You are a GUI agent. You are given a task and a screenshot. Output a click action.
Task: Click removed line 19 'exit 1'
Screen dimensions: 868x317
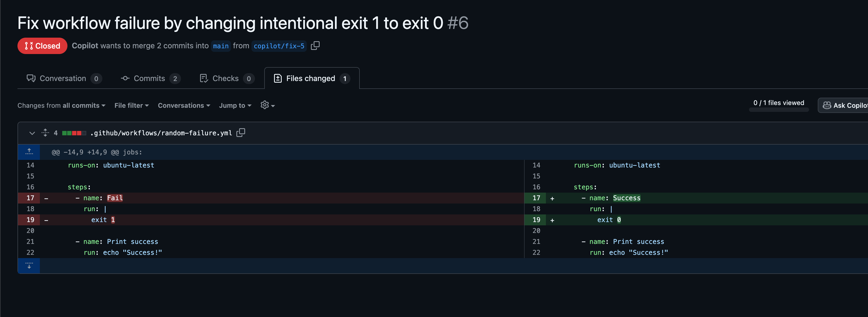tap(103, 220)
